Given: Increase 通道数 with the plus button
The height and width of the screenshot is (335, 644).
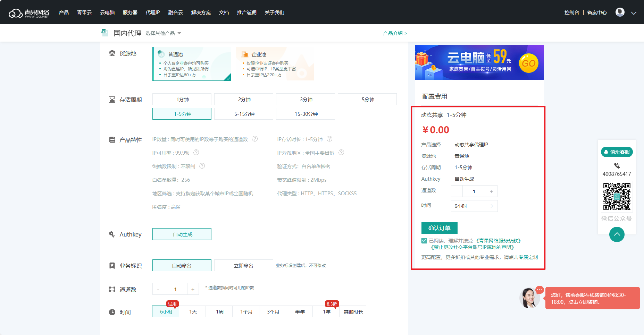Looking at the screenshot, I should [193, 289].
